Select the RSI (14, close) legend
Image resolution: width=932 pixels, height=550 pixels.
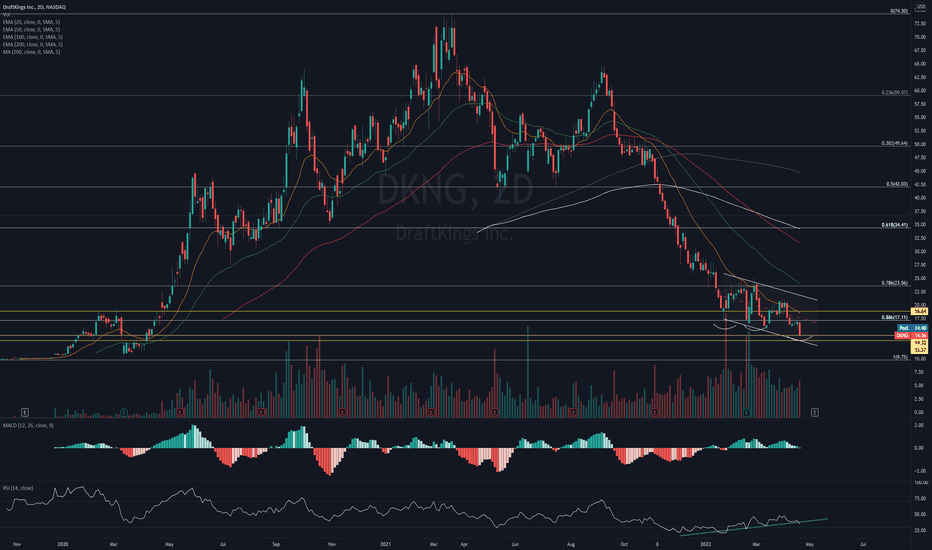click(x=18, y=488)
